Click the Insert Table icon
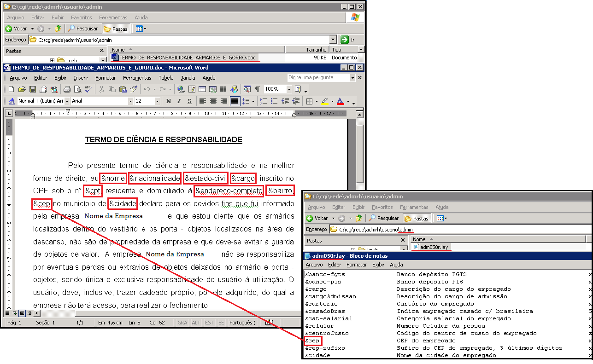This screenshot has width=593, height=364. (202, 89)
